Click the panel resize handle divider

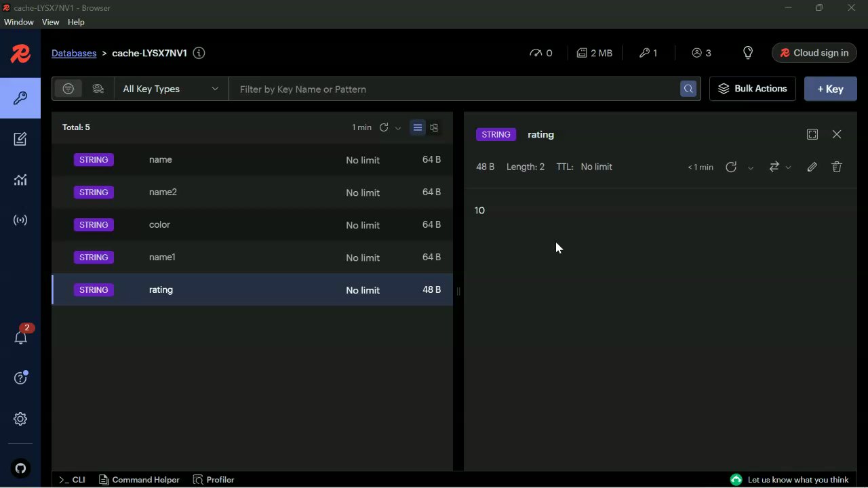pyautogui.click(x=458, y=291)
